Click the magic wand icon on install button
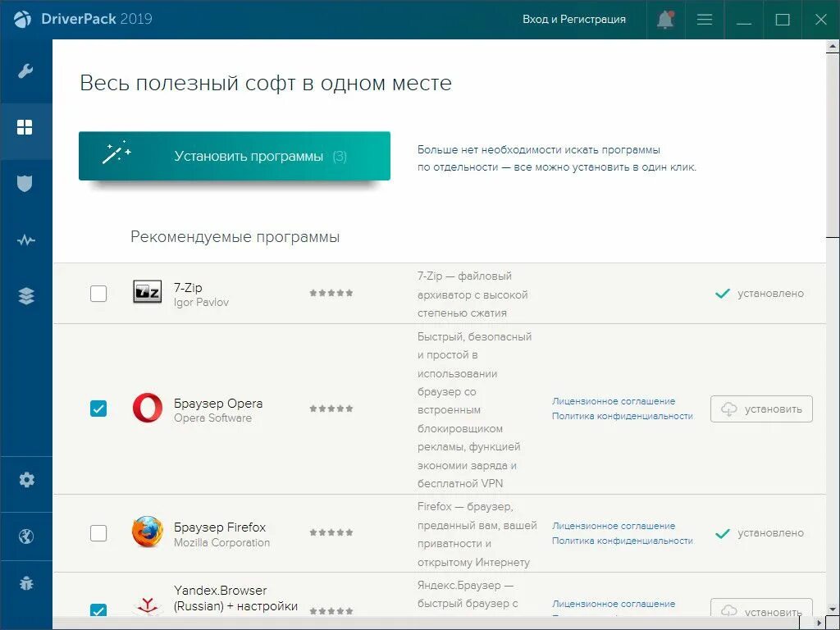This screenshot has width=840, height=630. tap(116, 153)
